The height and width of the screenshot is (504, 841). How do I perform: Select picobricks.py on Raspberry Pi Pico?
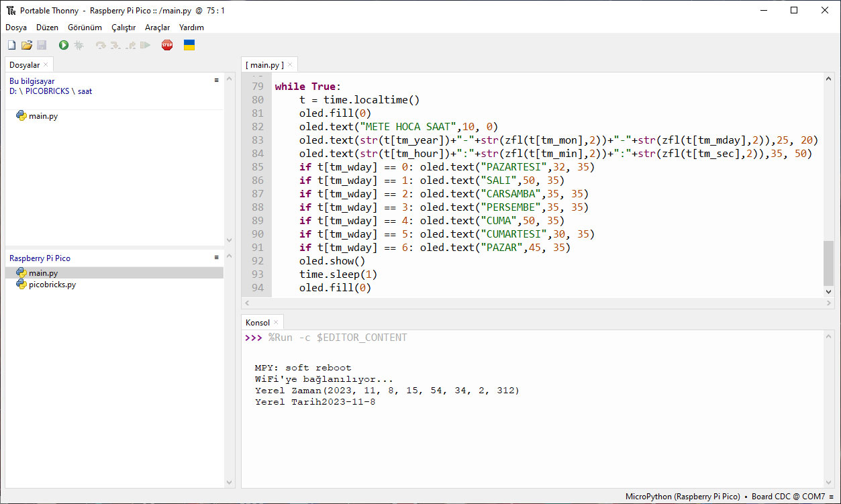52,285
